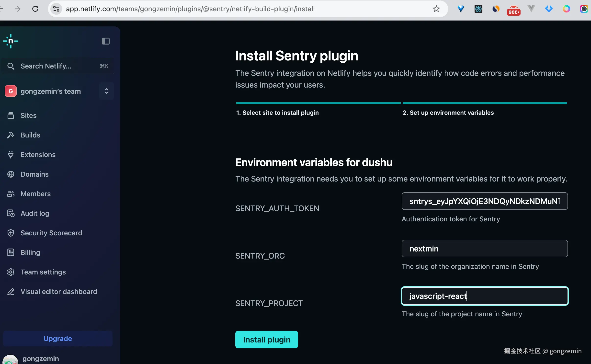This screenshot has width=591, height=364.
Task: Click the Domains globe icon
Action: pyautogui.click(x=11, y=174)
